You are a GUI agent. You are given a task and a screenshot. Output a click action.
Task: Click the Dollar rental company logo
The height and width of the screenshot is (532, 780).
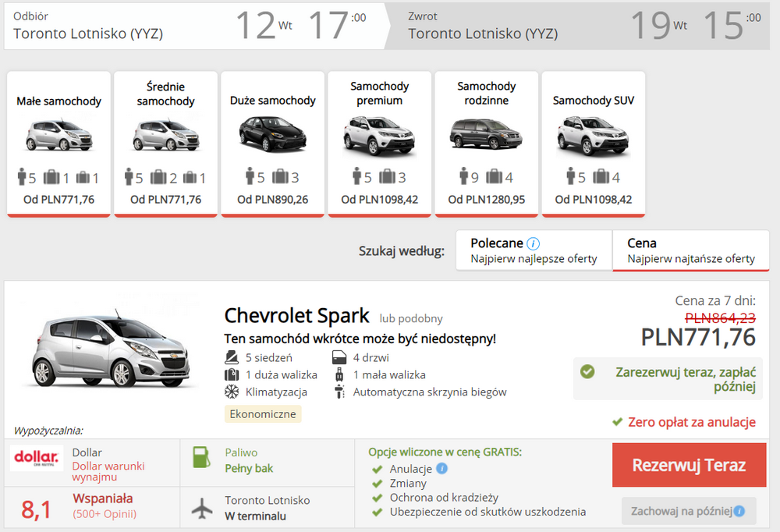pos(36,459)
